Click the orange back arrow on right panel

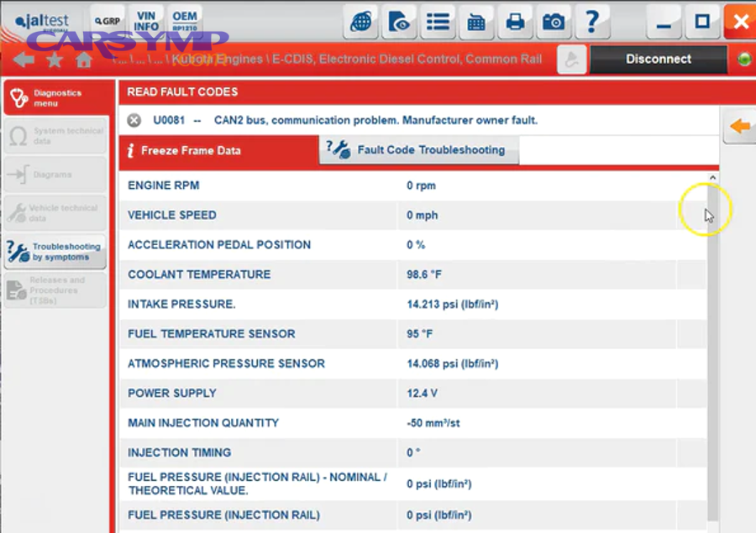(739, 127)
